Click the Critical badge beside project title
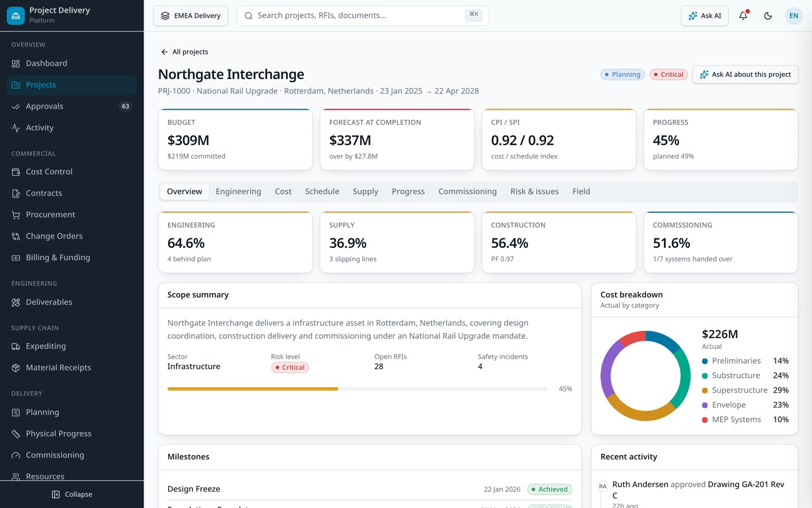812x508 pixels. [668, 75]
